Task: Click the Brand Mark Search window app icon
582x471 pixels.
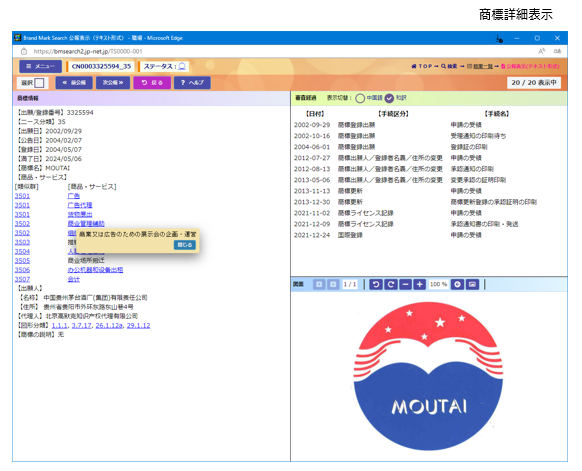Action: tap(17, 38)
